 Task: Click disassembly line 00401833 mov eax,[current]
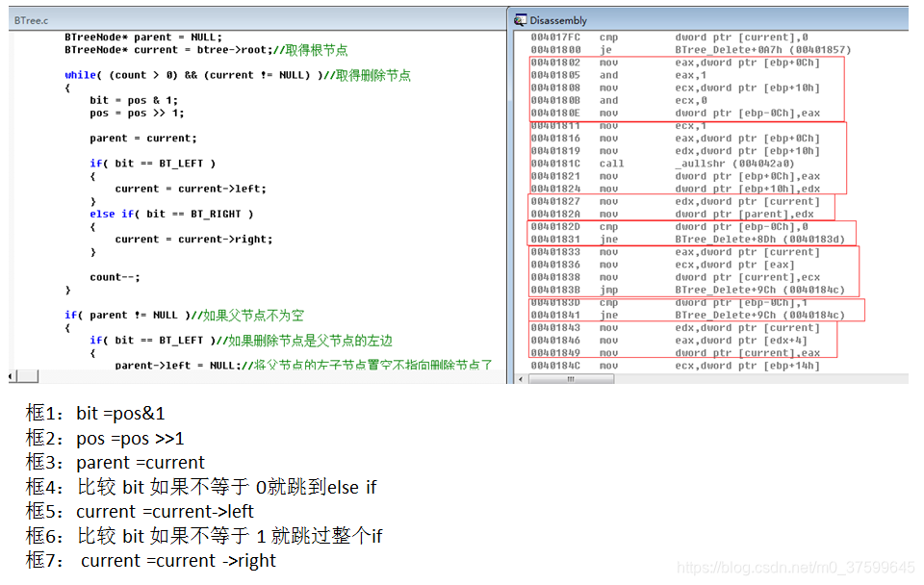(676, 252)
